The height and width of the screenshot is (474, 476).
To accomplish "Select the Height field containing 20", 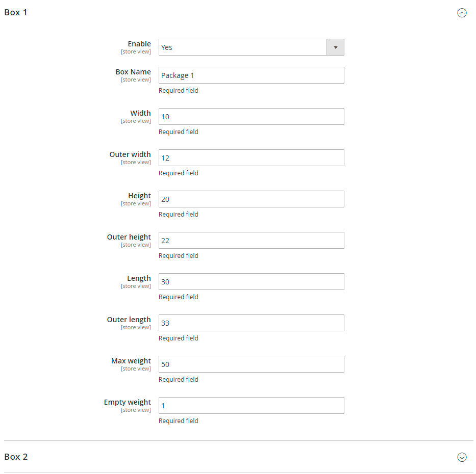I will [252, 199].
